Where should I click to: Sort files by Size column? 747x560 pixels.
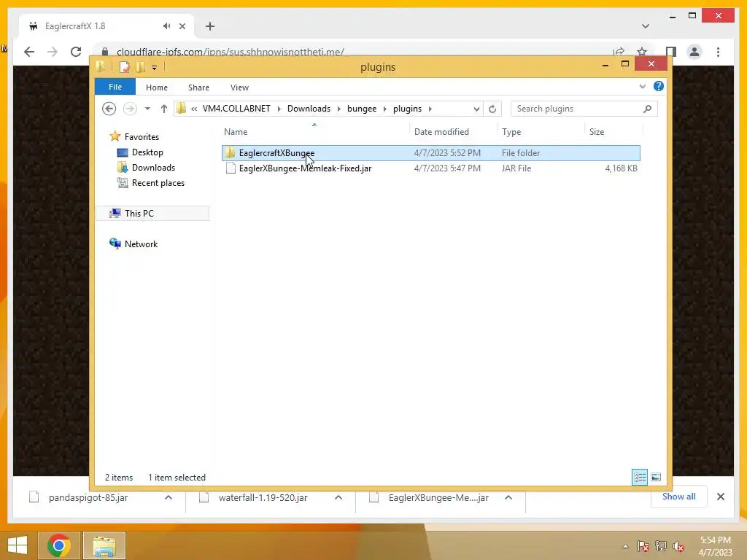tap(597, 132)
